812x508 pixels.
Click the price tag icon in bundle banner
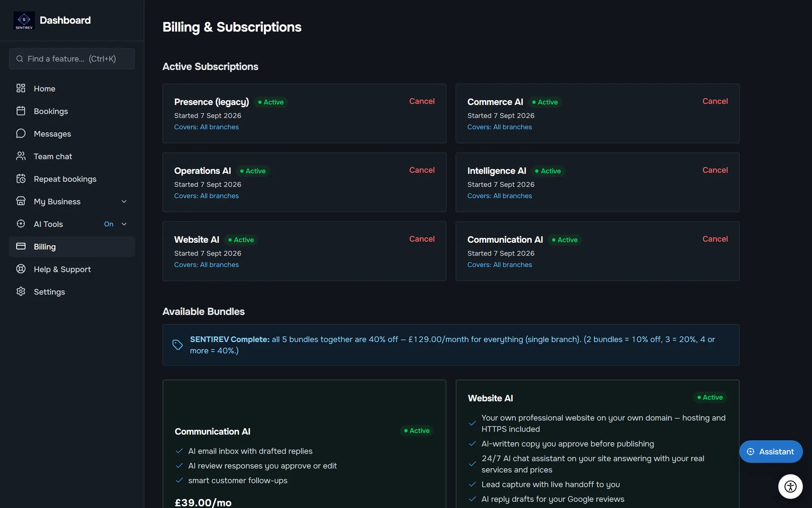tap(177, 345)
